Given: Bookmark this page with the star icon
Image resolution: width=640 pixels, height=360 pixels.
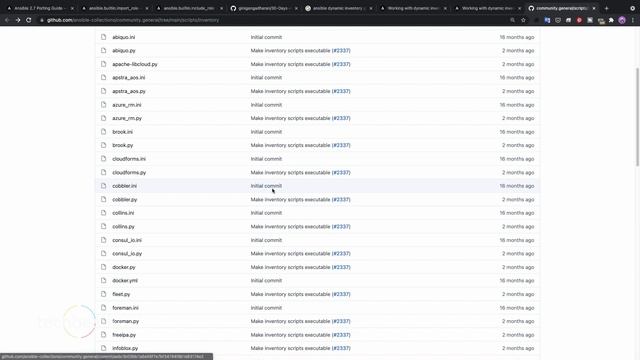Looking at the screenshot, I should 523,20.
